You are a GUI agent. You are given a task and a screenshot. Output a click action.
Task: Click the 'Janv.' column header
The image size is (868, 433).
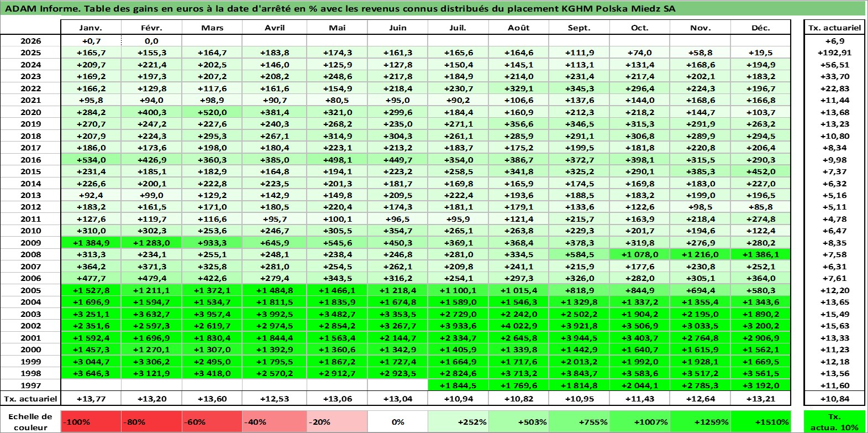tap(91, 28)
